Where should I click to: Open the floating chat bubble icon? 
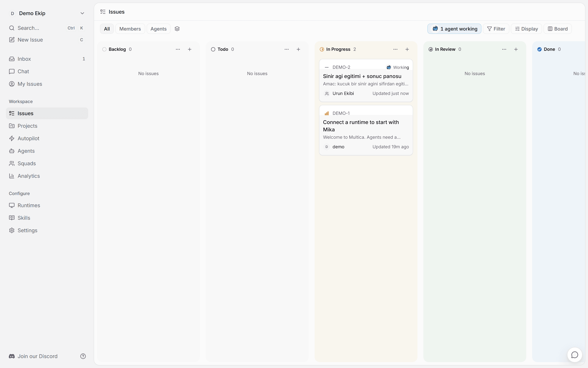(574, 355)
